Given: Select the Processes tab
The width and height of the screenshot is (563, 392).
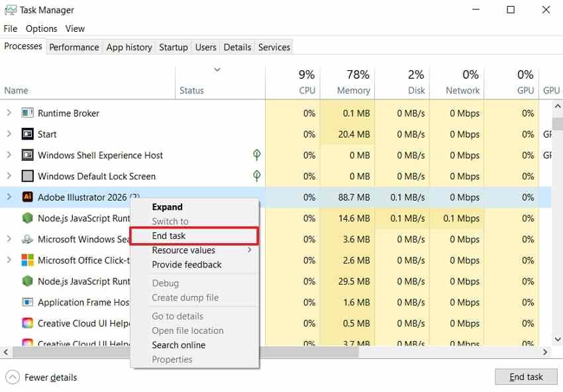Looking at the screenshot, I should pos(23,46).
